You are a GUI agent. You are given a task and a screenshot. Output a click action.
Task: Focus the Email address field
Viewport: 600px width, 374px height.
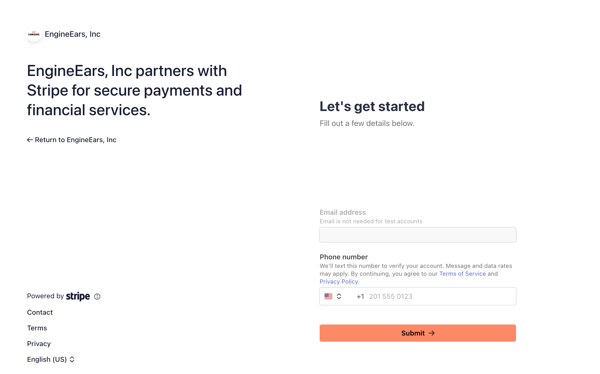point(418,235)
